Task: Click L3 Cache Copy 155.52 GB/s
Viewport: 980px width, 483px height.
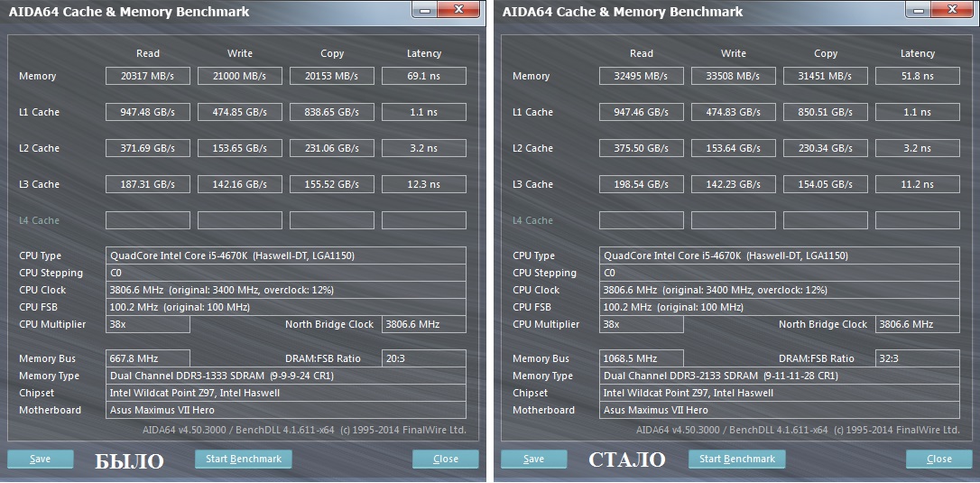Action: tap(332, 184)
